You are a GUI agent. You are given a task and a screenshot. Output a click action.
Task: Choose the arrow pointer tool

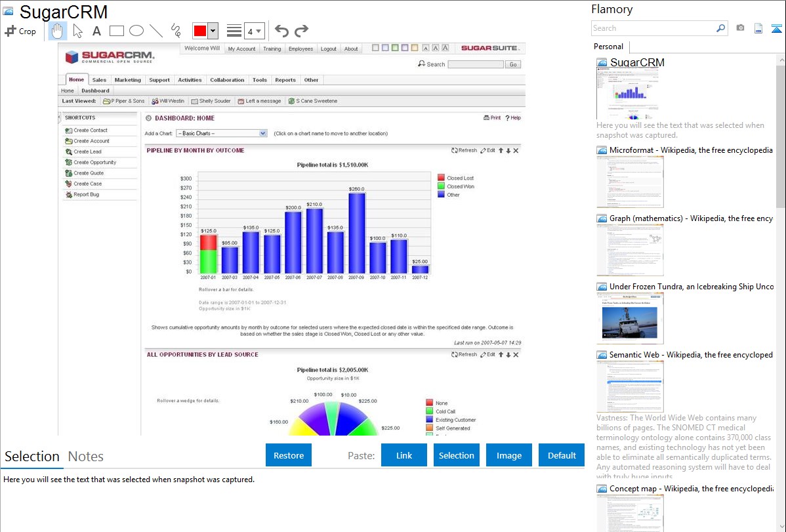click(x=77, y=31)
